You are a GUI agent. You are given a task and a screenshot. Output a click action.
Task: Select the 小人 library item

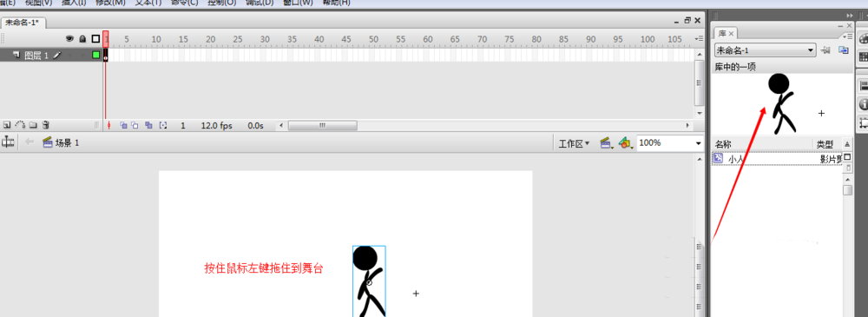(777, 158)
